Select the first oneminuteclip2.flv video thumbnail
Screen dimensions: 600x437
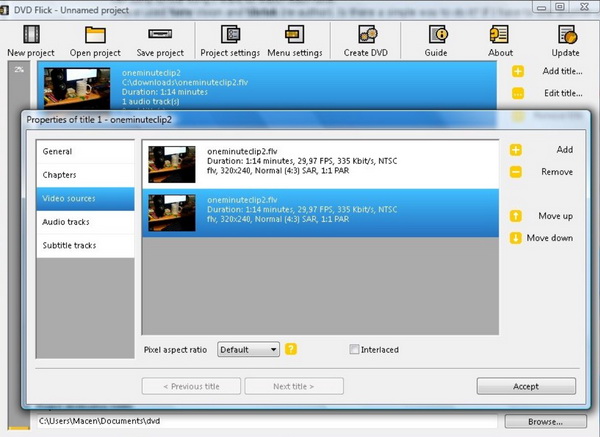172,160
